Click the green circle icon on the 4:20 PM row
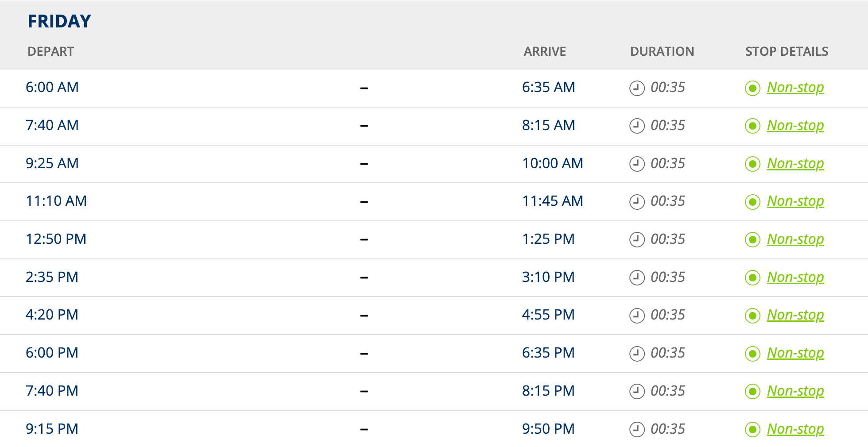The height and width of the screenshot is (447, 868). 752,316
